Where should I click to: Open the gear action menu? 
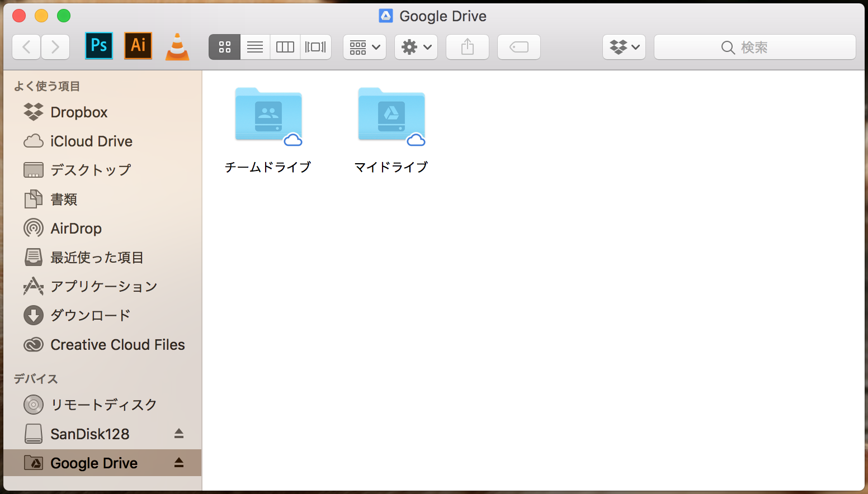point(416,47)
